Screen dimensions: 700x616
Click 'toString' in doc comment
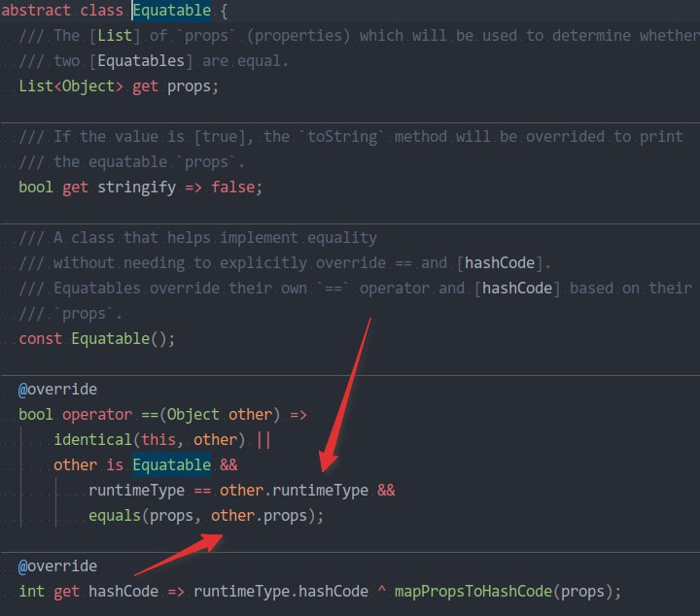click(342, 136)
